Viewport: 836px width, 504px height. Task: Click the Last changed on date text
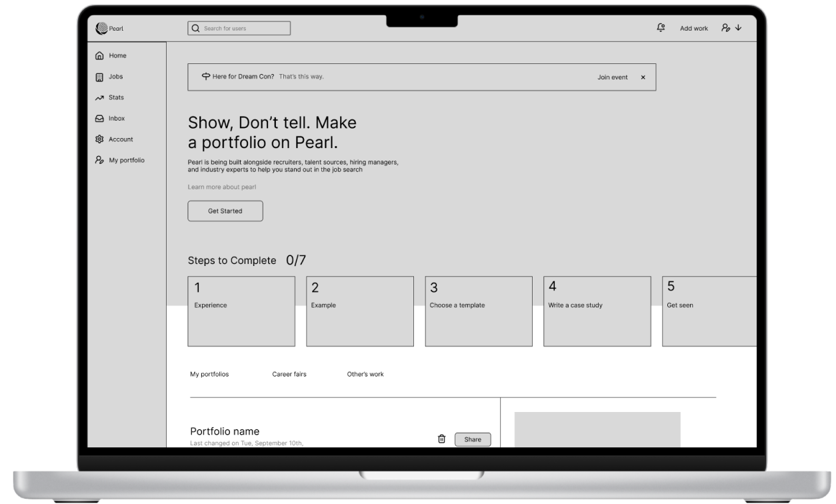247,443
